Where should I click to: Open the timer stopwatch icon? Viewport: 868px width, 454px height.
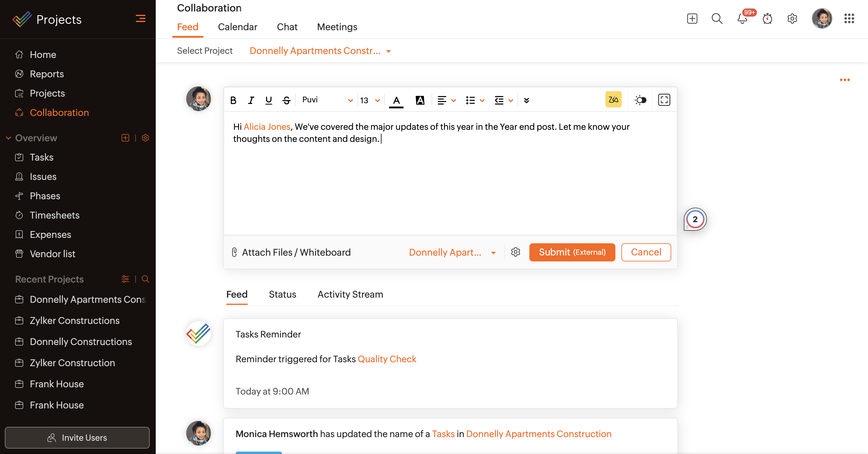(x=767, y=18)
